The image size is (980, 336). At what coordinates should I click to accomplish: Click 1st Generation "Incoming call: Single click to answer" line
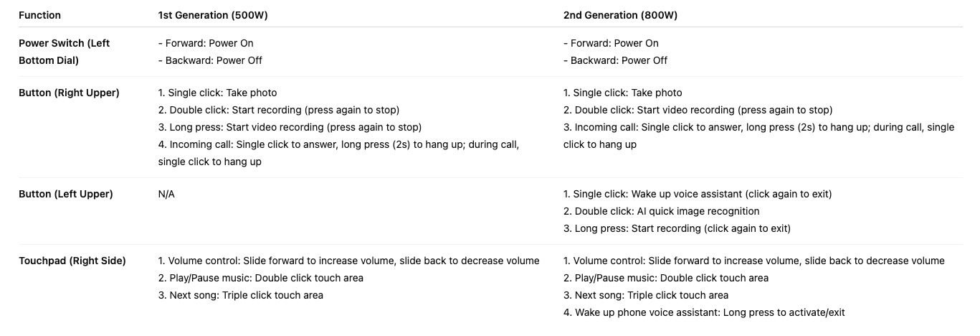338,144
